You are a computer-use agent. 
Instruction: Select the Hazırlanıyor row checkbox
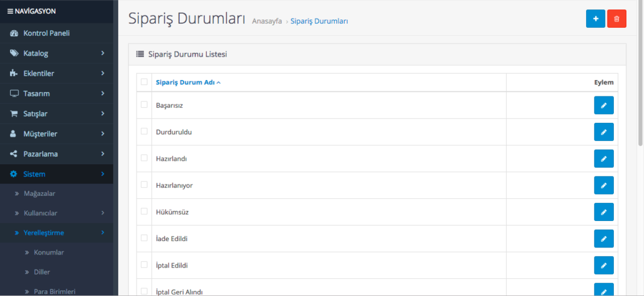pos(144,185)
